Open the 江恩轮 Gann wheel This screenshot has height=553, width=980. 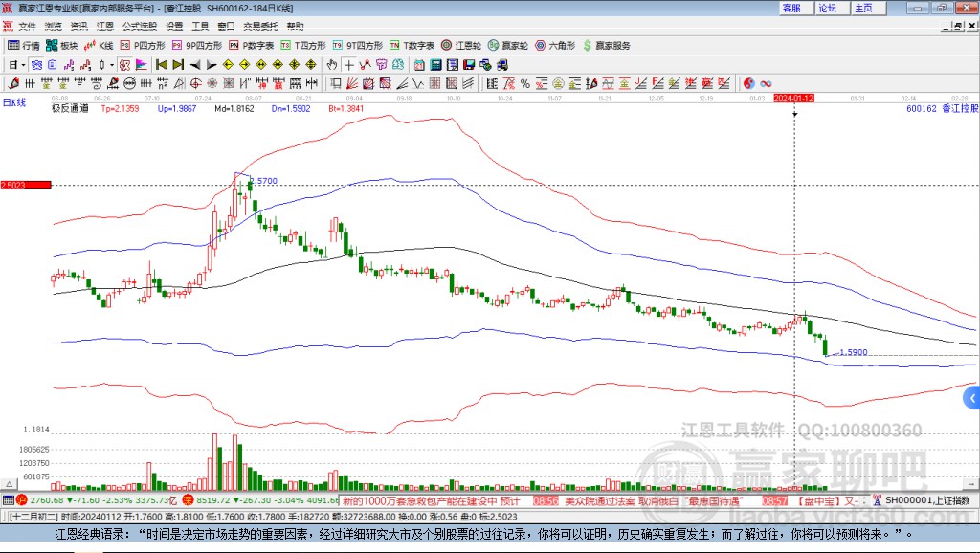point(461,46)
